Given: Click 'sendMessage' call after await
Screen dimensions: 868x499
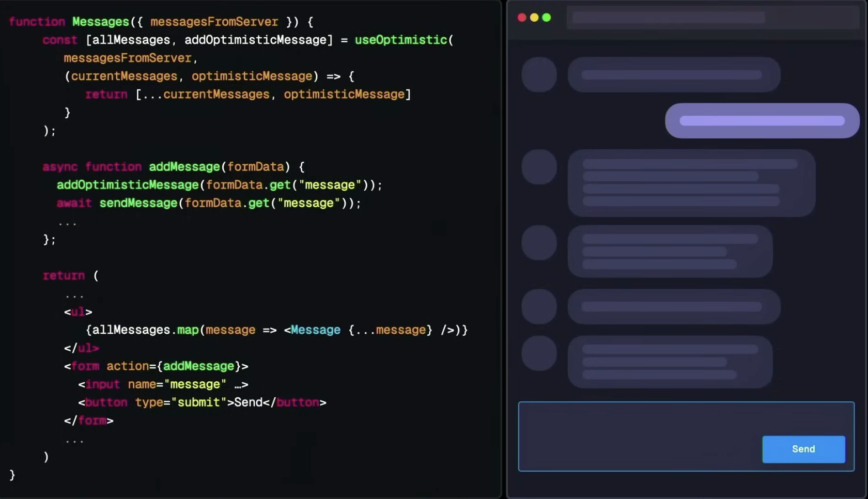Looking at the screenshot, I should click(x=138, y=203).
